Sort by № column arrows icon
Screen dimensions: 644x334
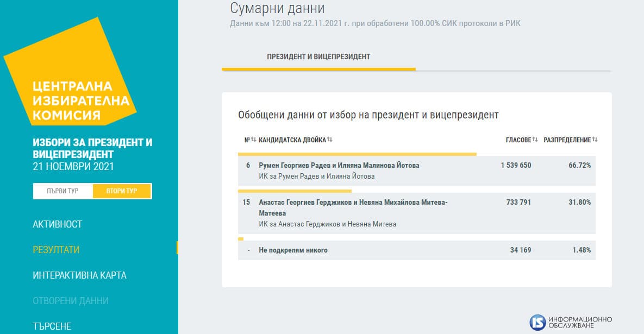253,140
